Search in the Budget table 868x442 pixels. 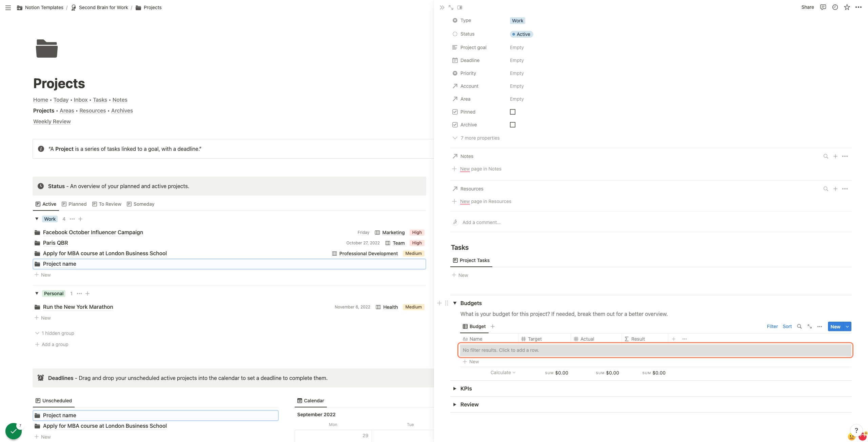800,326
